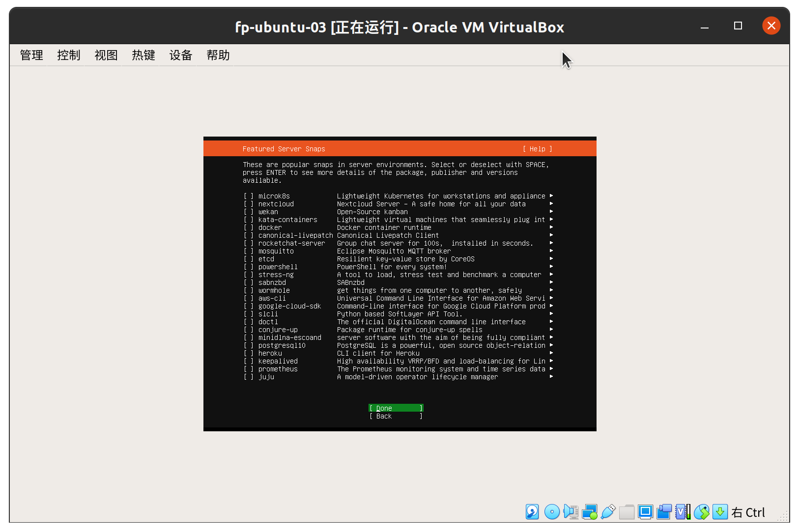
Task: Click the hard disk activity indicator icon
Action: [532, 512]
